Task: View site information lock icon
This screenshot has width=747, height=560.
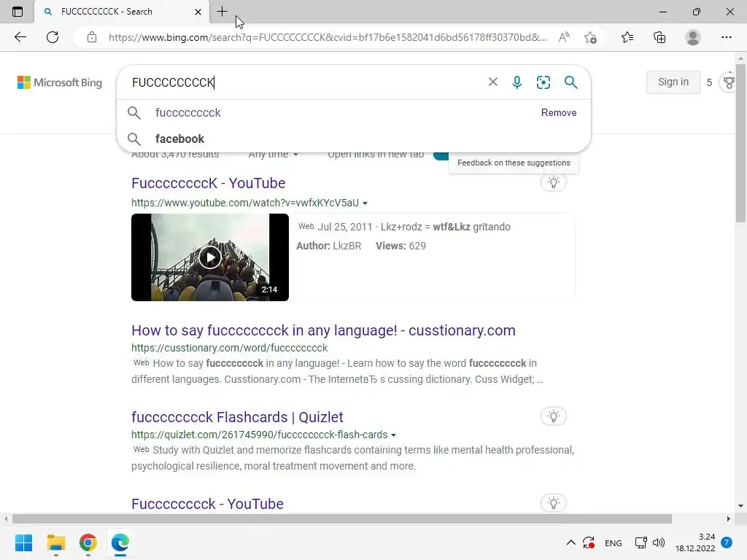Action: pos(92,37)
